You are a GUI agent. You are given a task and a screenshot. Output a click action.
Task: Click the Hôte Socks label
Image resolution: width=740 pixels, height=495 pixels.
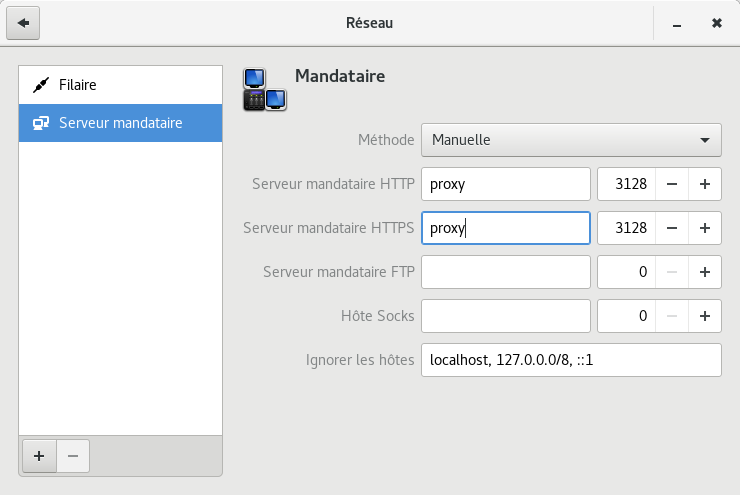click(378, 316)
